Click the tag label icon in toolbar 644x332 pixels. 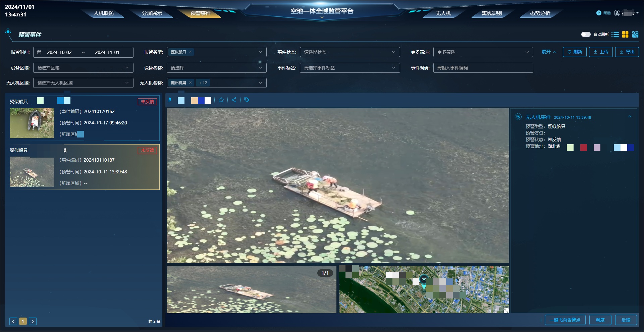pyautogui.click(x=247, y=100)
